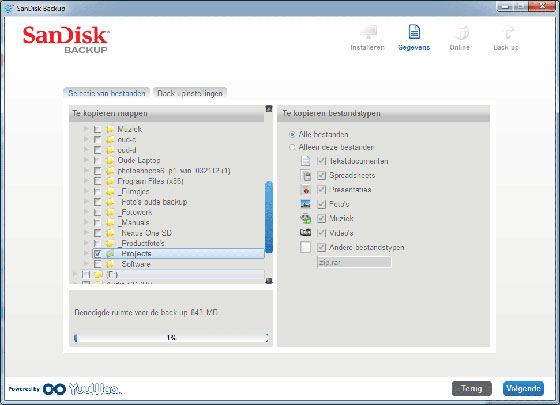Screen dimensions: 560x405
Task: Expand the Software folder node
Action: click(86, 264)
